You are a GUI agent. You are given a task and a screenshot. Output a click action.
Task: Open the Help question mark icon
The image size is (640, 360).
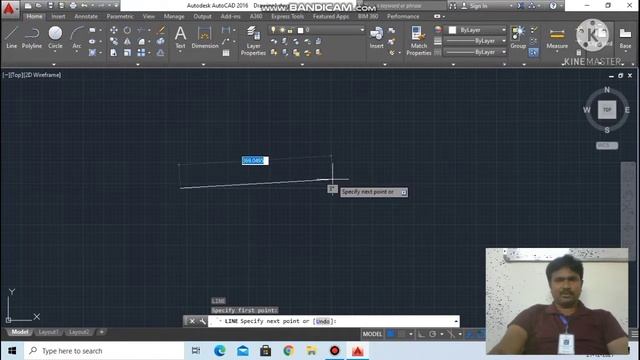[553, 6]
